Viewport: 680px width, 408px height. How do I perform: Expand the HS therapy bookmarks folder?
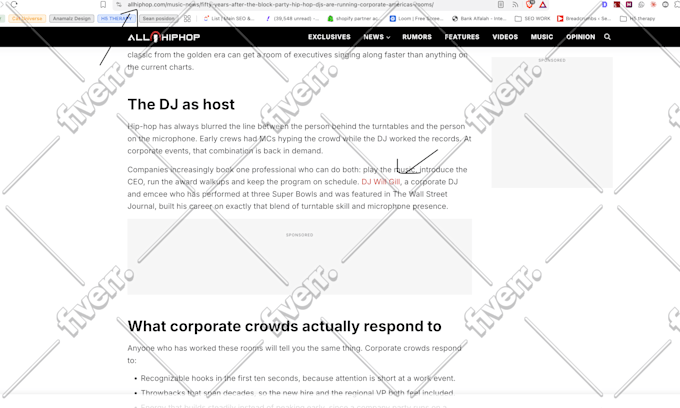point(638,19)
